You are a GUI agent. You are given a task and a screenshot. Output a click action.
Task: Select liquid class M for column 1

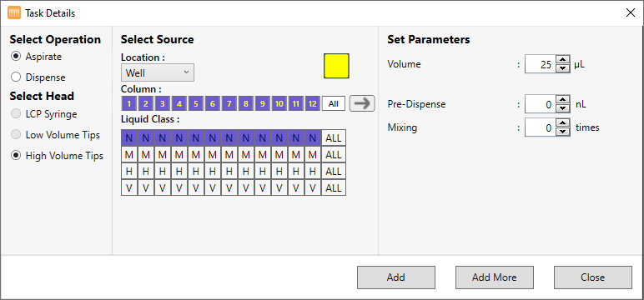tap(129, 155)
